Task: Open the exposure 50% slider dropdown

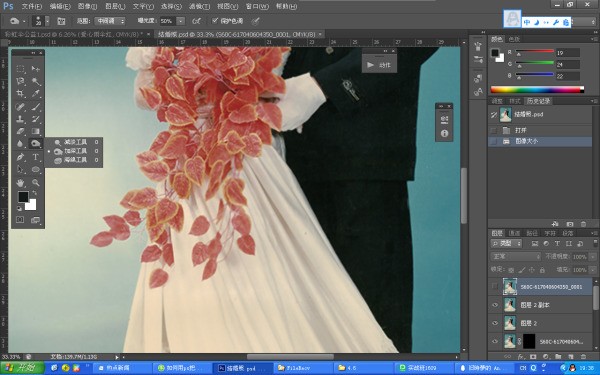Action: point(181,21)
